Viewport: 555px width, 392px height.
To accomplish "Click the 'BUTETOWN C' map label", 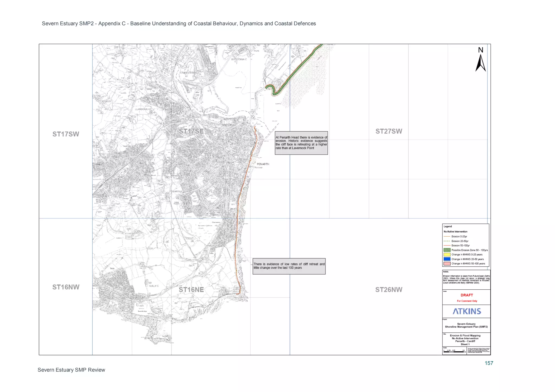I will click(x=239, y=59).
